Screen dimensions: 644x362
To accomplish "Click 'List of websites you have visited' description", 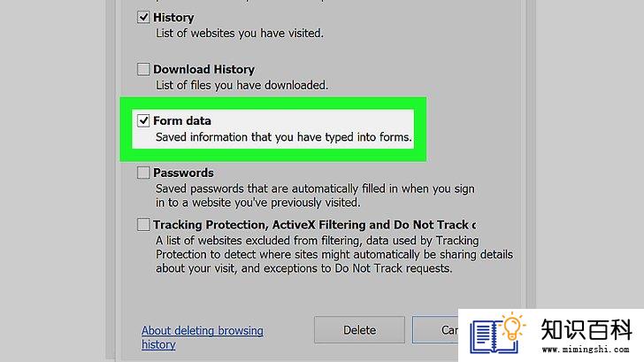I will pyautogui.click(x=240, y=34).
